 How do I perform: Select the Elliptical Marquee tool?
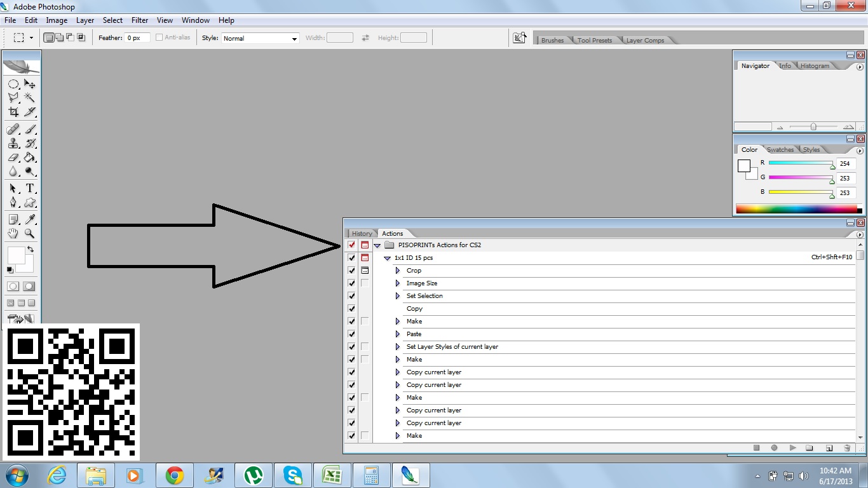click(13, 84)
